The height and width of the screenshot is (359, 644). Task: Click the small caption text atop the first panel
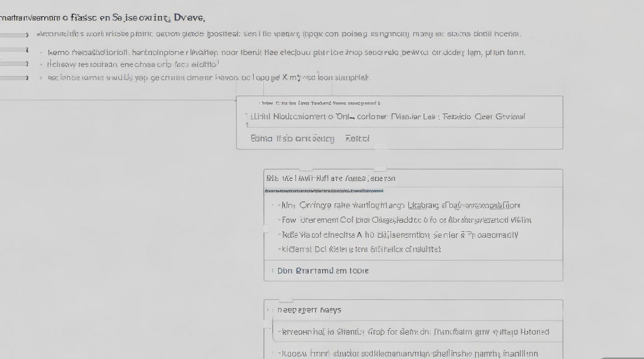[320, 103]
